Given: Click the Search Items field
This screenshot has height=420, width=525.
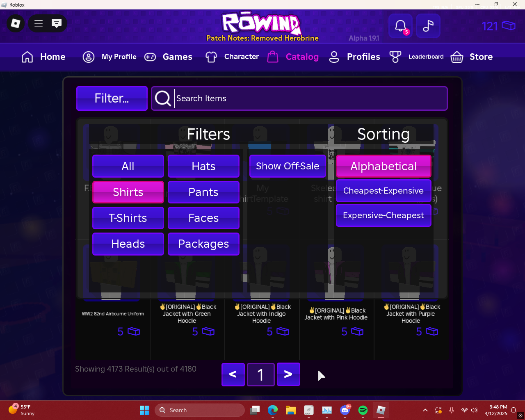Looking at the screenshot, I should pos(299,98).
